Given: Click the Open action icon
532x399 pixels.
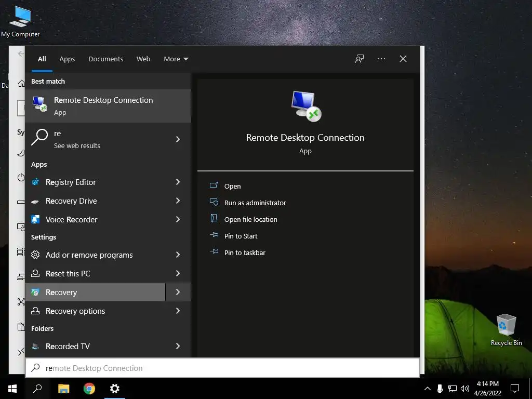Looking at the screenshot, I should (x=214, y=185).
